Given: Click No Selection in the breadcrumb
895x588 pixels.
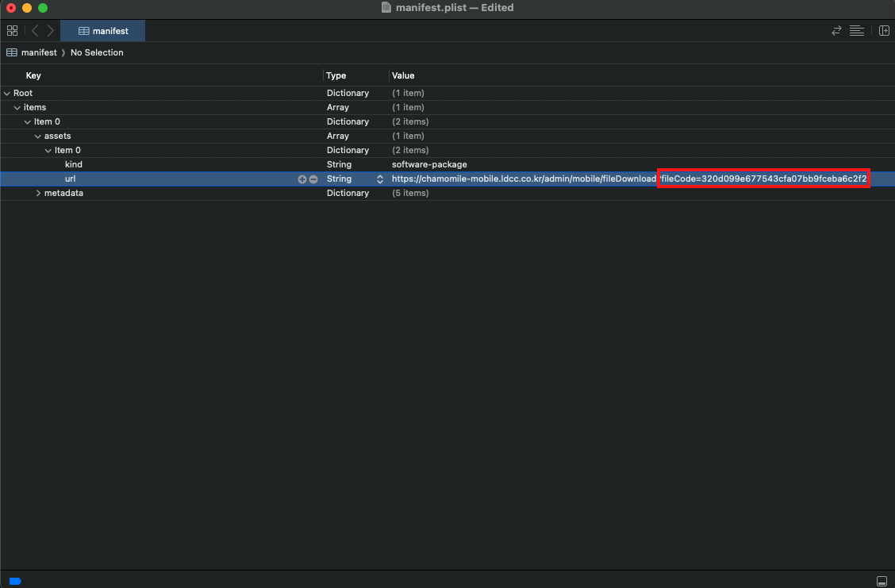Looking at the screenshot, I should [97, 52].
